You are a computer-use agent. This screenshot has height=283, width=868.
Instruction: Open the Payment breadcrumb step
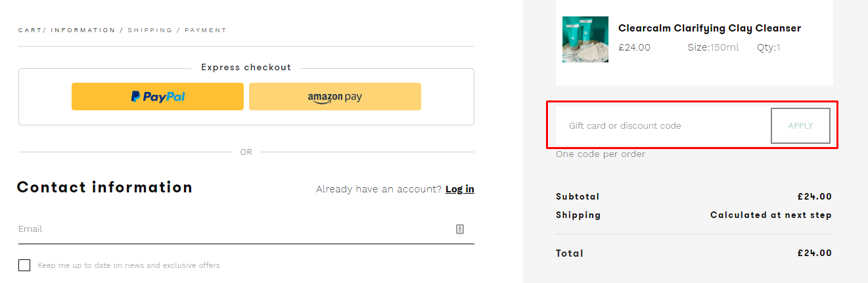[x=205, y=30]
